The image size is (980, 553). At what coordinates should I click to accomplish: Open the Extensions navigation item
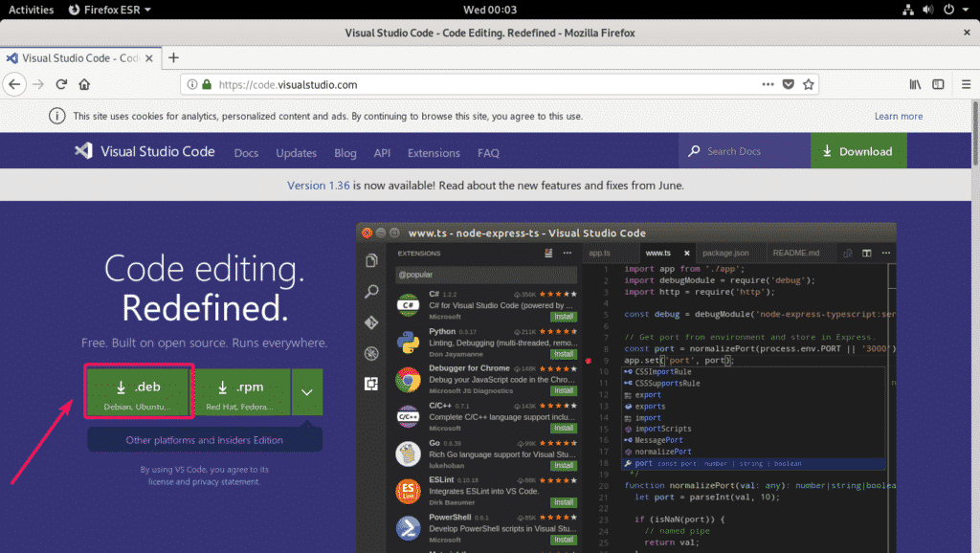click(x=434, y=153)
